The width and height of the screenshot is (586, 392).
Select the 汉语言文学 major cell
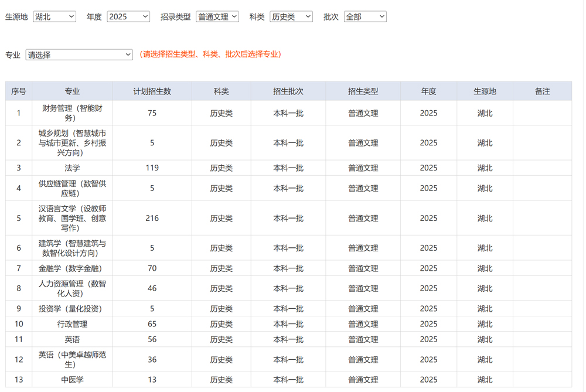pos(72,218)
